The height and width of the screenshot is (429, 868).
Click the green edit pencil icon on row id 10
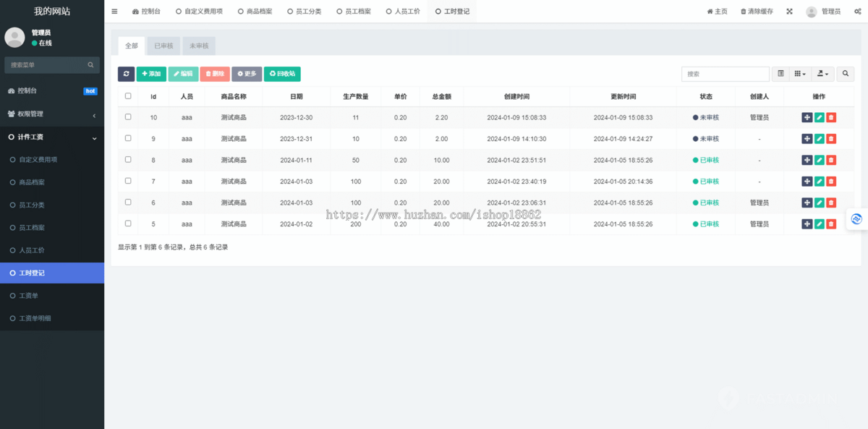pyautogui.click(x=818, y=116)
